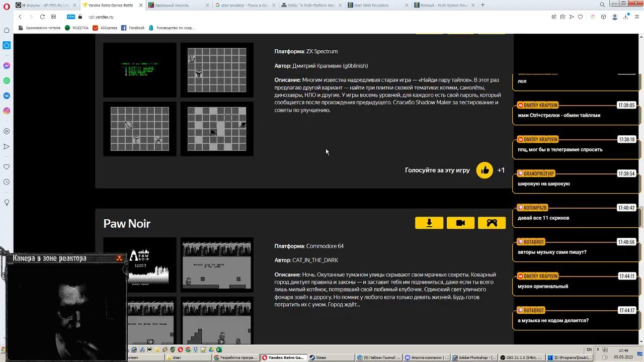Screen dimensions: 644x362
Task: Open the OBS 21.1.0 taskbar button
Action: point(522,357)
